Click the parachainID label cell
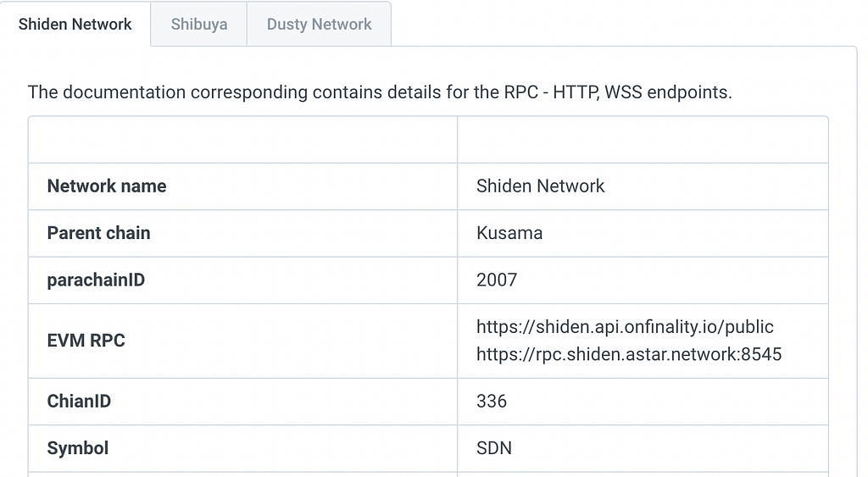 tap(242, 280)
